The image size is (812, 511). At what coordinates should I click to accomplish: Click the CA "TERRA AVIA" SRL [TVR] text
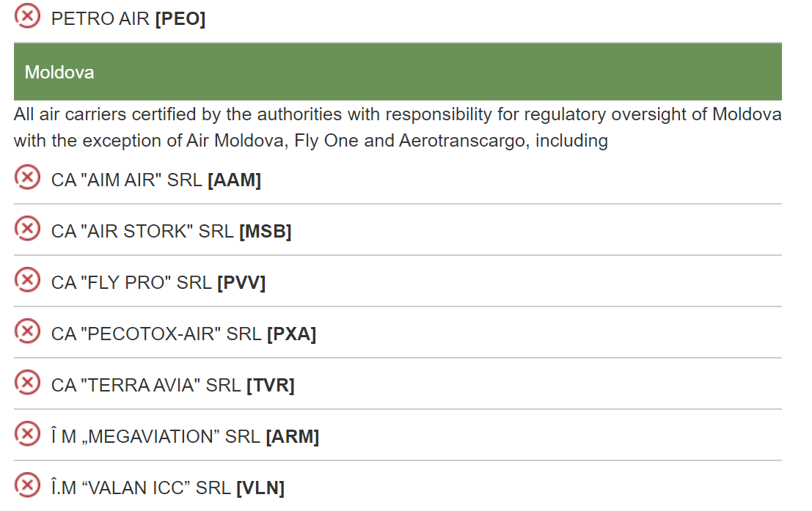pos(172,386)
